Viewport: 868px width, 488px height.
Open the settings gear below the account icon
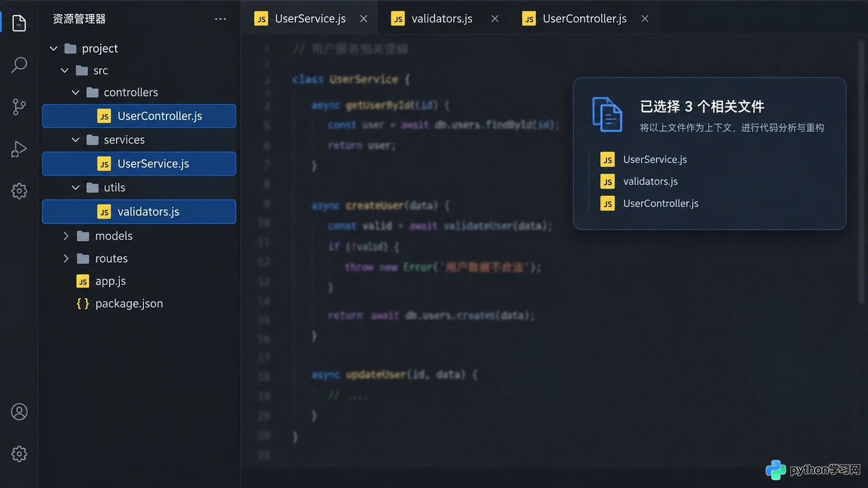(19, 454)
